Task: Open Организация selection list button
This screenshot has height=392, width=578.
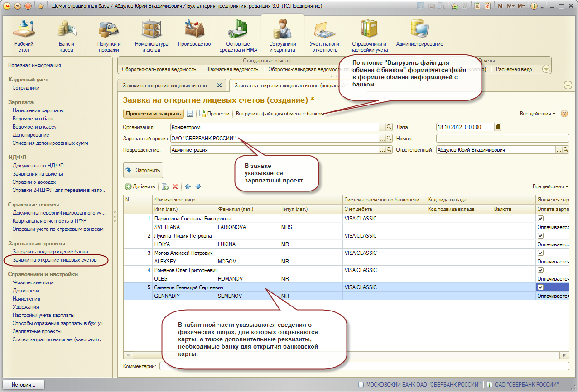Action: (x=382, y=127)
